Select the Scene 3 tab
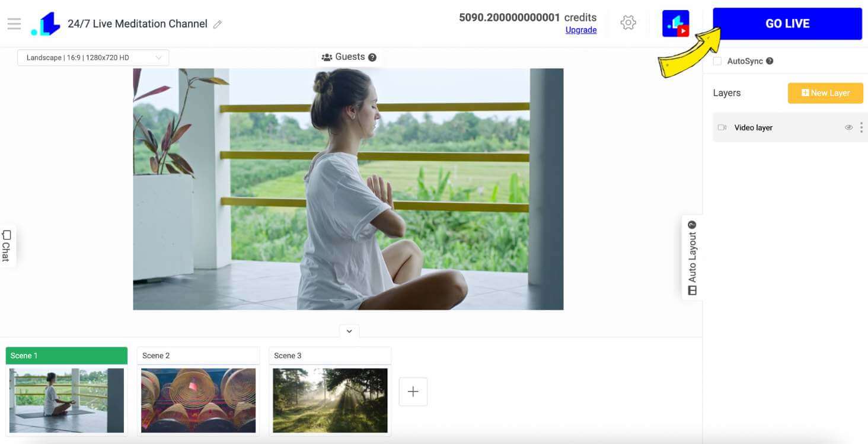The image size is (868, 444). (x=330, y=356)
